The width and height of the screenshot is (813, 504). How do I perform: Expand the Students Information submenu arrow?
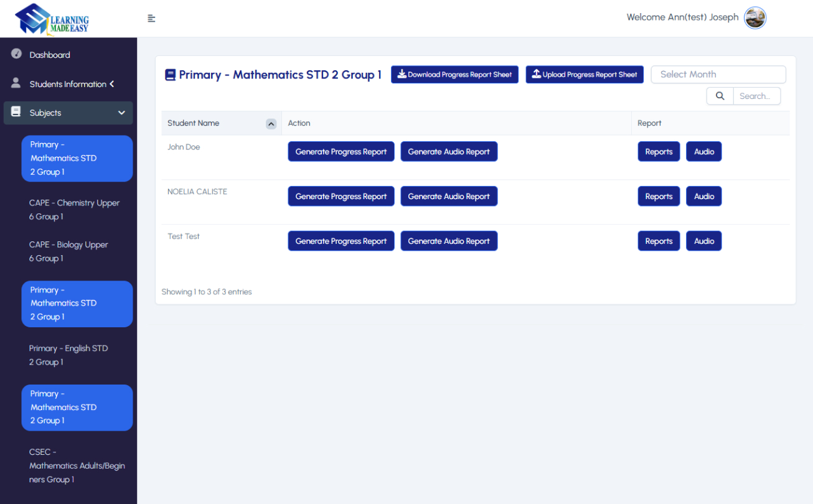coord(112,84)
